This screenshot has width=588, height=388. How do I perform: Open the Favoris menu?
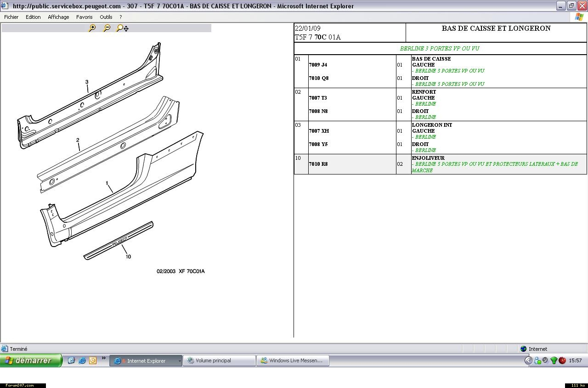pos(84,17)
